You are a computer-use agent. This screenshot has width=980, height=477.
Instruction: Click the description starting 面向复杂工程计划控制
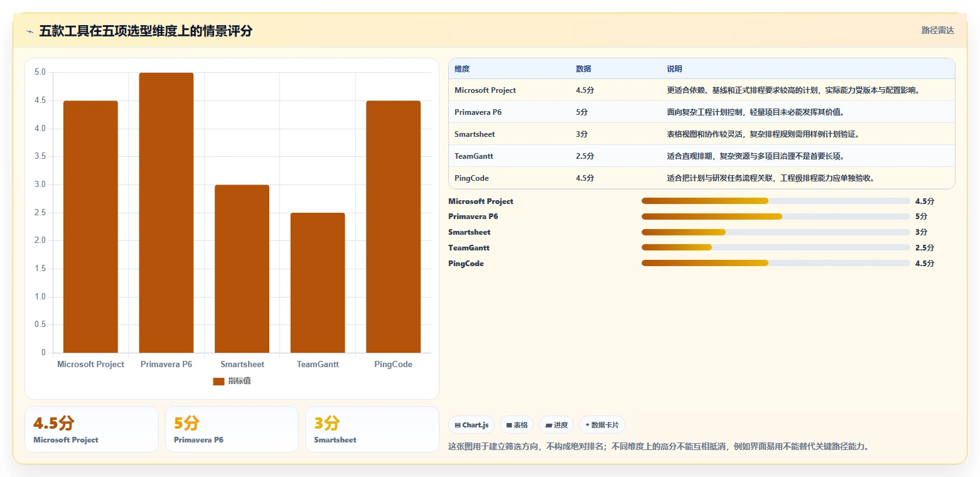pyautogui.click(x=755, y=112)
